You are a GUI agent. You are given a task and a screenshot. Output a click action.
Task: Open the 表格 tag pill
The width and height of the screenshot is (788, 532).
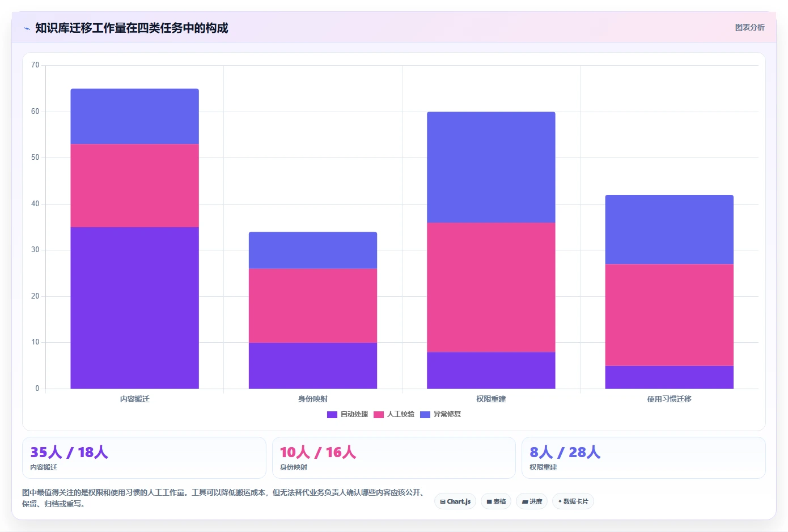click(496, 501)
